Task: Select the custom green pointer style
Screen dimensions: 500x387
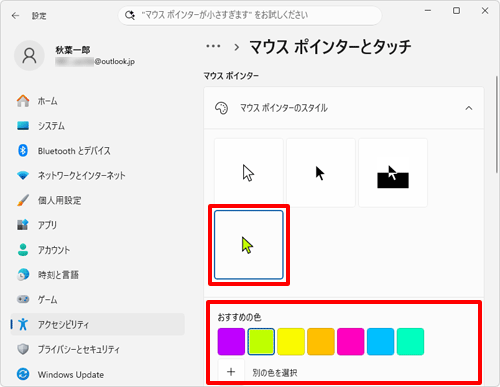Action: [x=249, y=245]
